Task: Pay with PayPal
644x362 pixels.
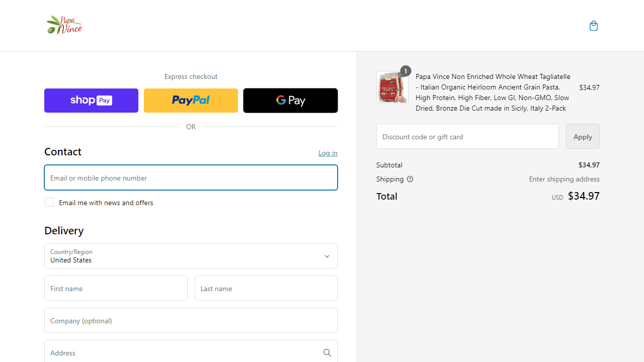Action: pyautogui.click(x=191, y=101)
